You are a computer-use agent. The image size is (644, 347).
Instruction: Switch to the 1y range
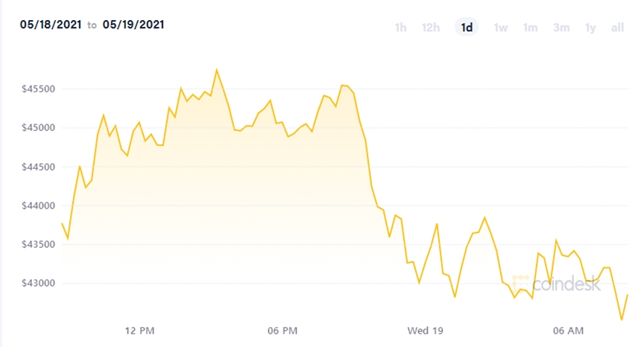pyautogui.click(x=590, y=28)
